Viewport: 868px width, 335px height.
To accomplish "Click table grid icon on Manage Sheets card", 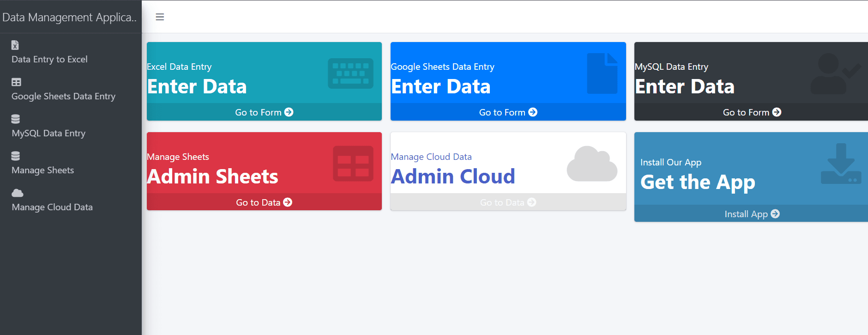I will (353, 164).
